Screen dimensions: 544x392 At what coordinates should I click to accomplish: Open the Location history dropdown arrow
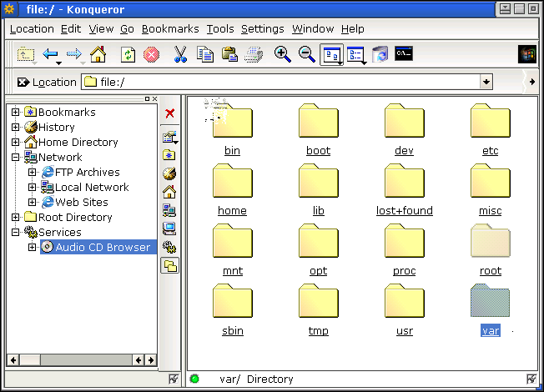click(x=486, y=82)
